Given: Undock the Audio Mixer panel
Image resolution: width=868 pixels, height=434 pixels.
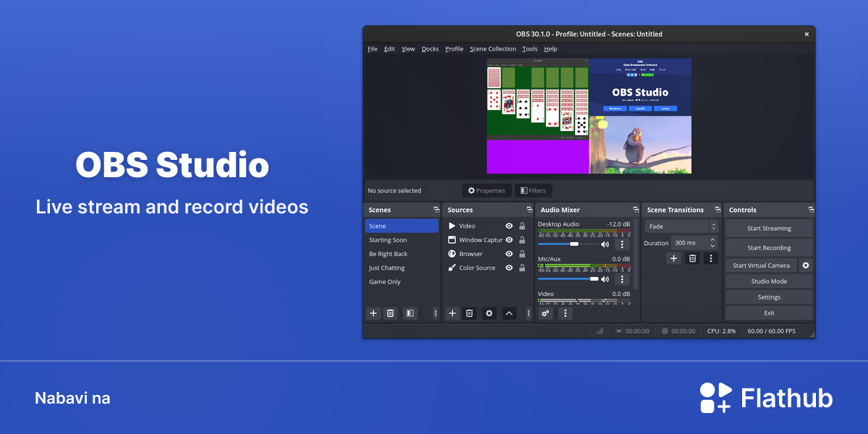Looking at the screenshot, I should pyautogui.click(x=635, y=210).
